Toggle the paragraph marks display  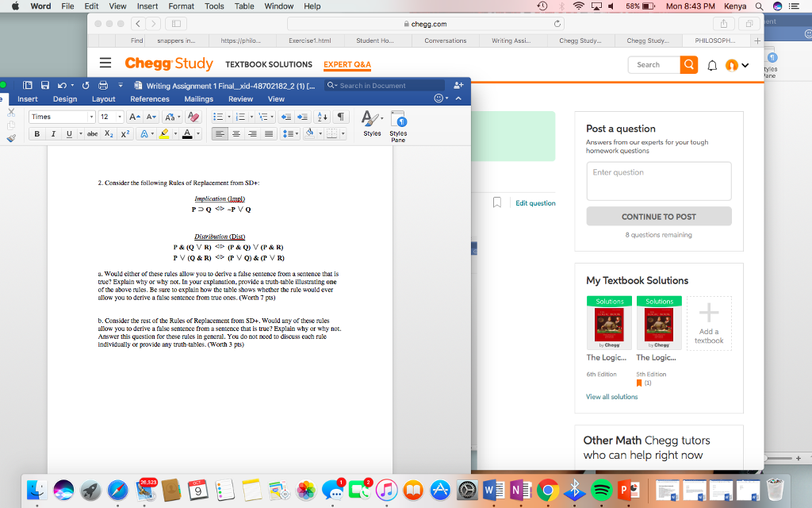(342, 117)
